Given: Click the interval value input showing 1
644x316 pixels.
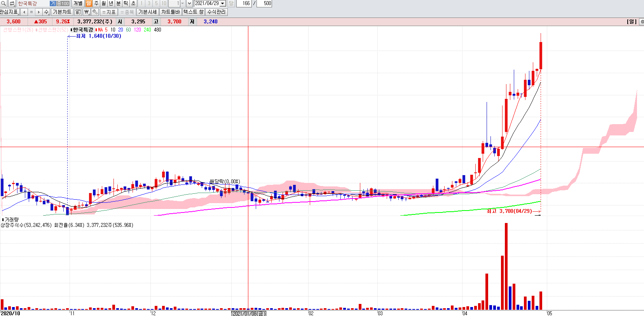Looking at the screenshot, I should tap(174, 4).
